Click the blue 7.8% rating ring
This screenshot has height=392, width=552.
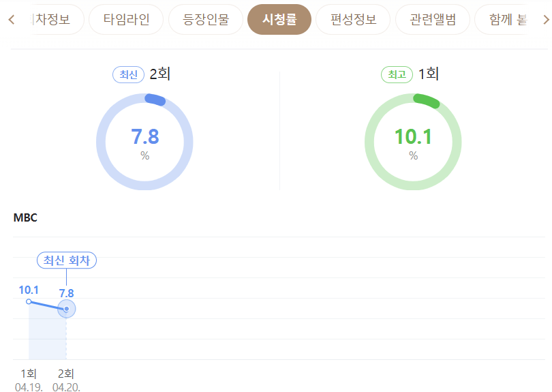144,142
